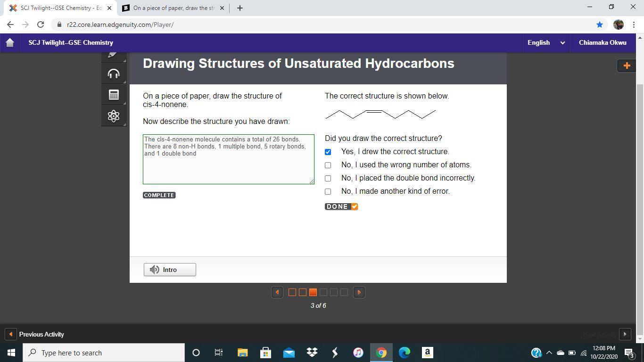Image resolution: width=644 pixels, height=362 pixels.
Task: Click the SCJ Twilight--GSE Chemistry course title
Action: click(71, 42)
